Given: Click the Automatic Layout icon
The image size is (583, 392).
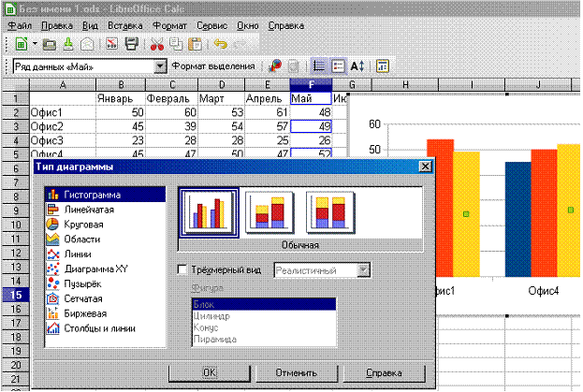Looking at the screenshot, I should 383,66.
